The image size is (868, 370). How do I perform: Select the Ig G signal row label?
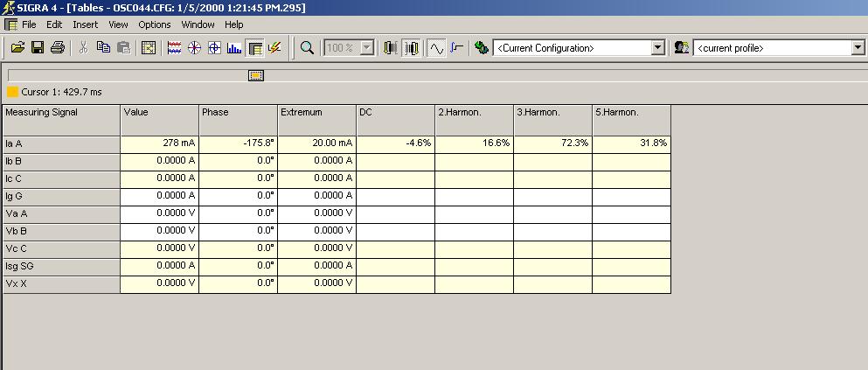click(61, 197)
